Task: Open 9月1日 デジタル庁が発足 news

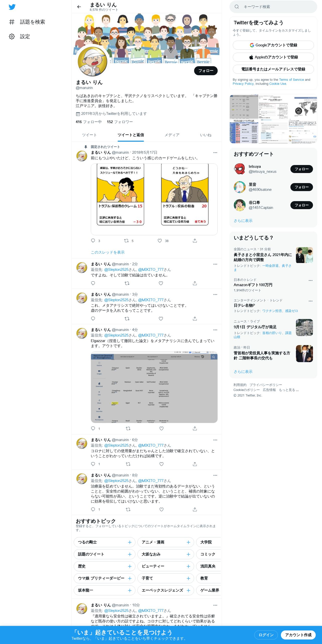Action: coord(273,329)
